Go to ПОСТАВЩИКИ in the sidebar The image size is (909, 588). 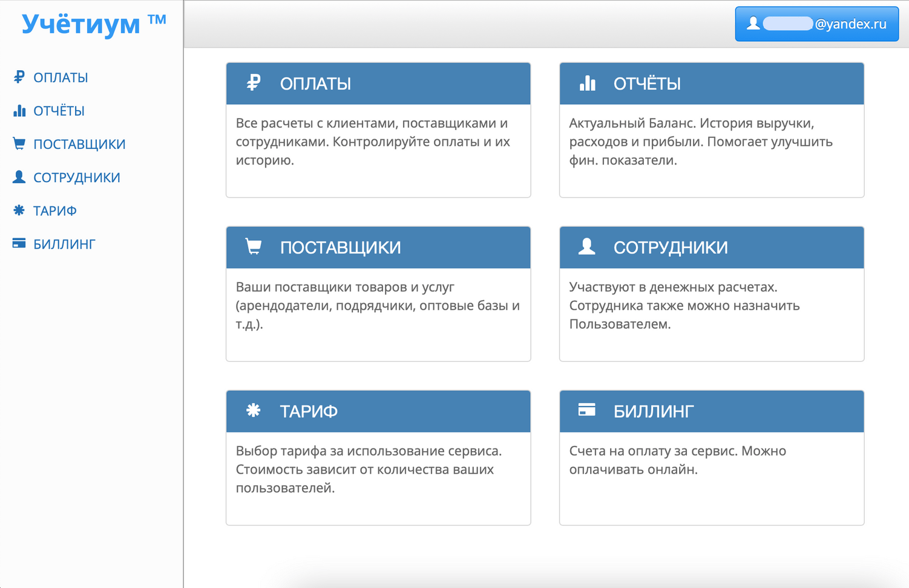(x=79, y=144)
